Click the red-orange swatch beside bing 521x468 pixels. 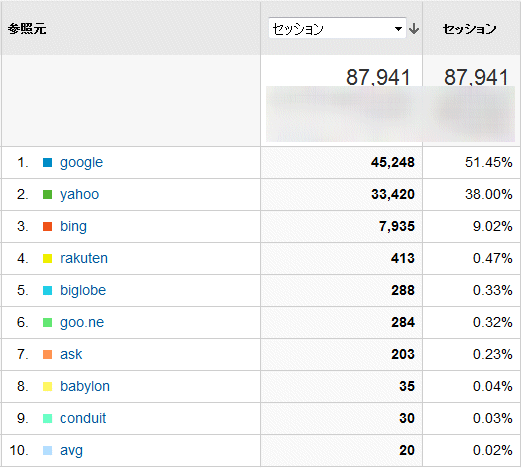tap(48, 226)
